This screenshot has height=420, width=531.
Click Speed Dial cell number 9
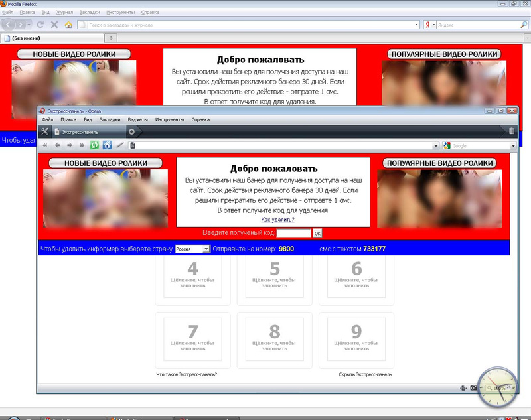point(356,339)
